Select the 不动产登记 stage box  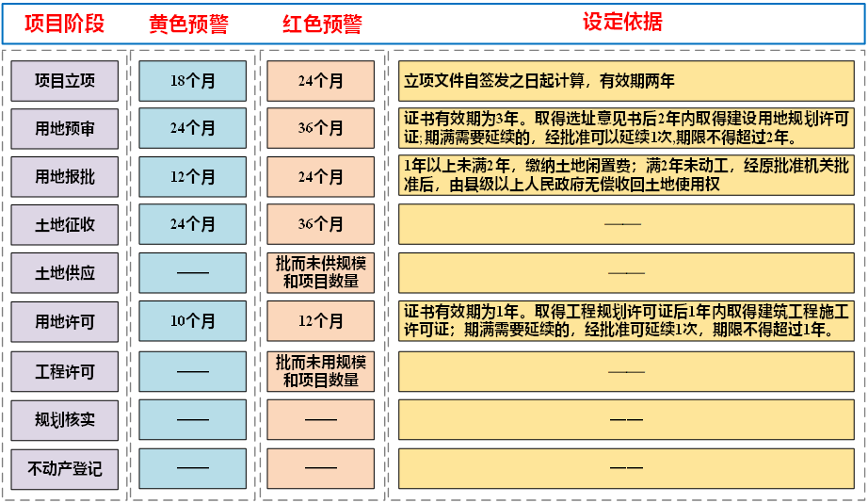(x=65, y=468)
